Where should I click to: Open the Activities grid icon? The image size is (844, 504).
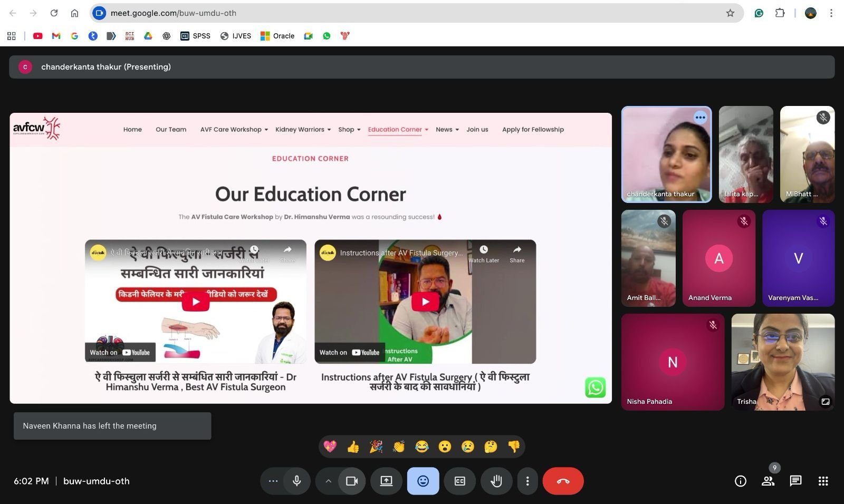(x=823, y=481)
